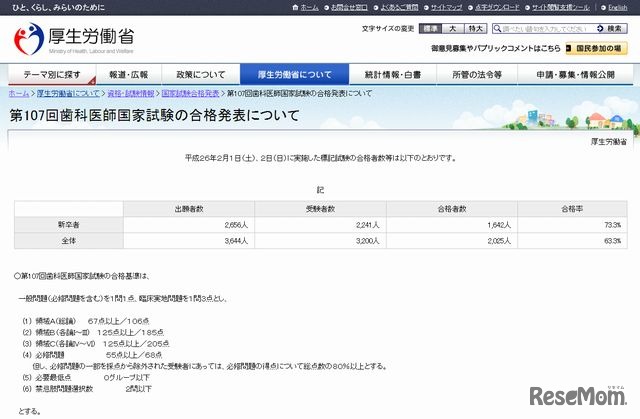Click the 検索 button
The image size is (640, 419).
click(611, 29)
